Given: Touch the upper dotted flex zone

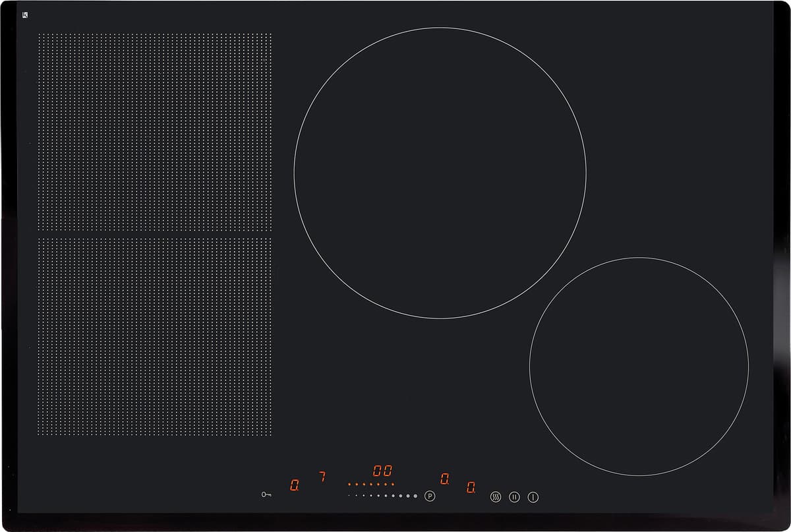Looking at the screenshot, I should 155,132.
